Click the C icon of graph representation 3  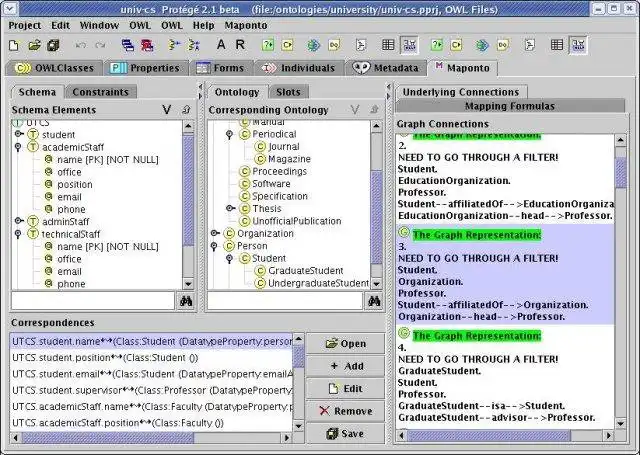[x=403, y=233]
